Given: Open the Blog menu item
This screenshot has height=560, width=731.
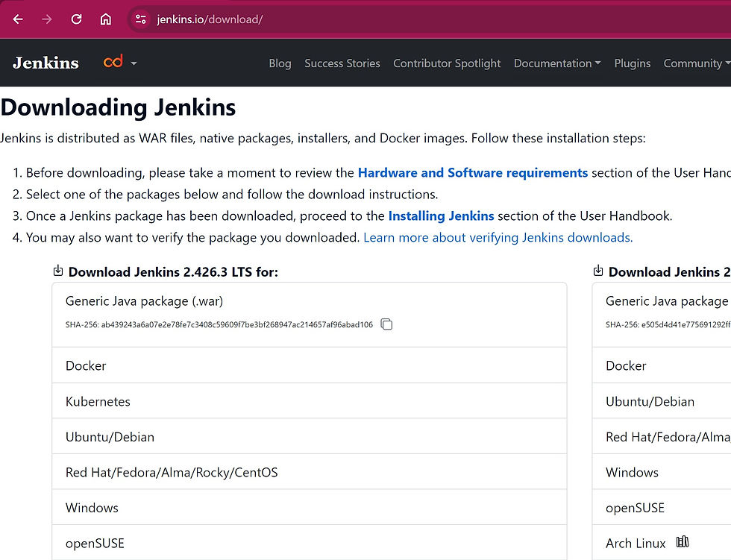Looking at the screenshot, I should [280, 63].
